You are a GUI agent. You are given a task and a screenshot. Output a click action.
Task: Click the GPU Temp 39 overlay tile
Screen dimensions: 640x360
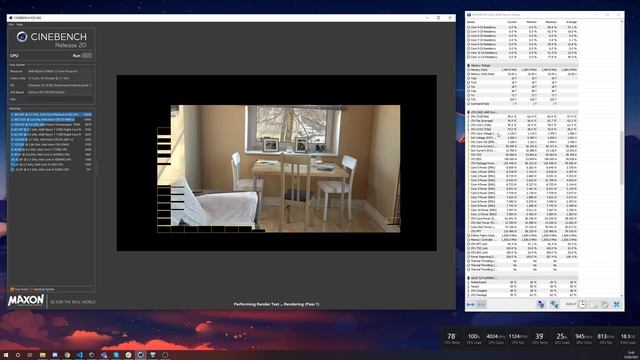pos(540,338)
